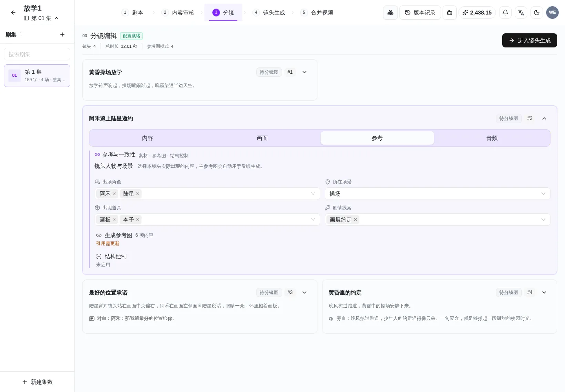Image resolution: width=565 pixels, height=392 pixels.
Task: Open notifications bell
Action: tap(505, 13)
